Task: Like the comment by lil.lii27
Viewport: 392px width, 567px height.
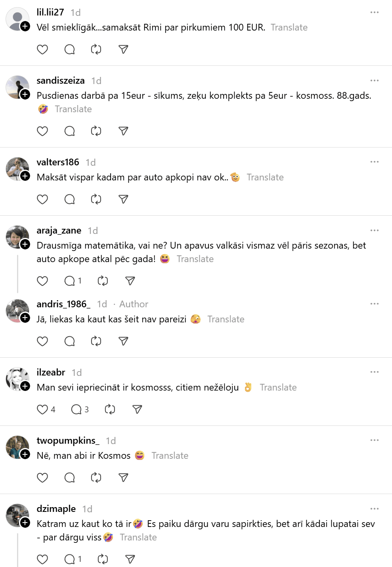Action: point(42,50)
